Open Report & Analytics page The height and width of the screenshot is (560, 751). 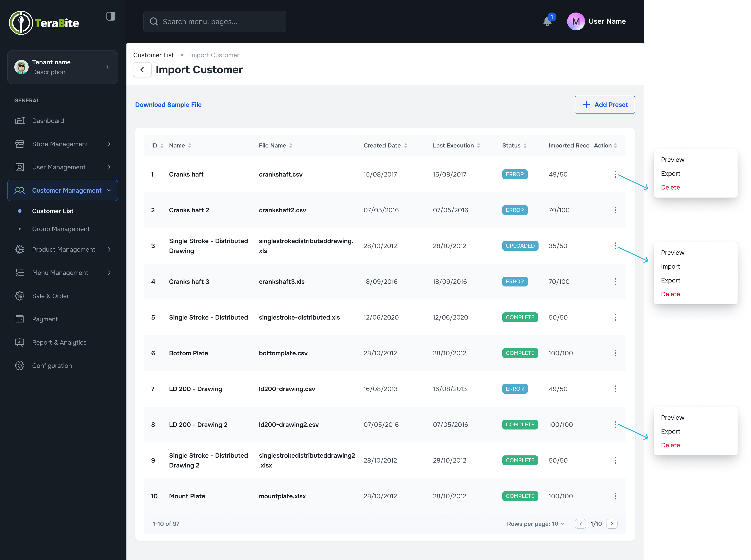pyautogui.click(x=59, y=342)
